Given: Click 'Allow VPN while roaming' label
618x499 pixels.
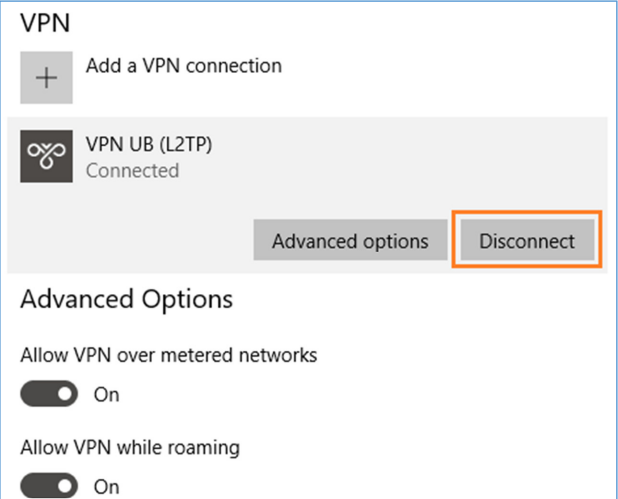Looking at the screenshot, I should pyautogui.click(x=130, y=448).
